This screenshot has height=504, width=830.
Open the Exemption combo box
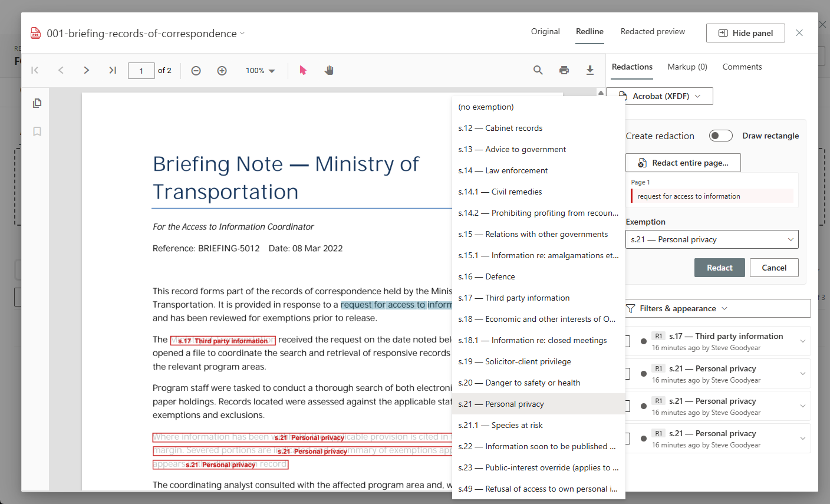712,239
